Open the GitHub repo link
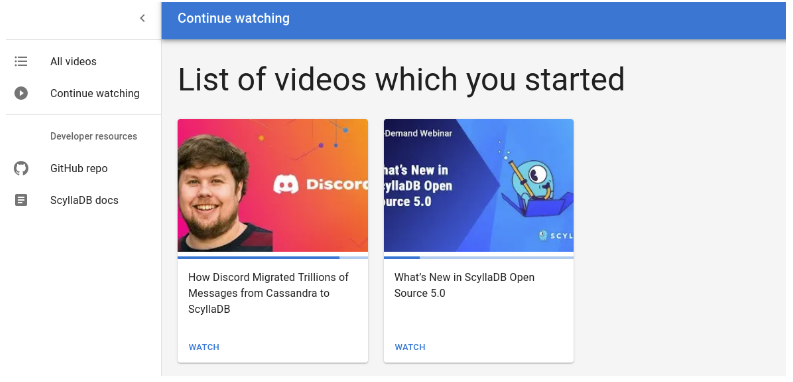The image size is (793, 382). pyautogui.click(x=83, y=168)
